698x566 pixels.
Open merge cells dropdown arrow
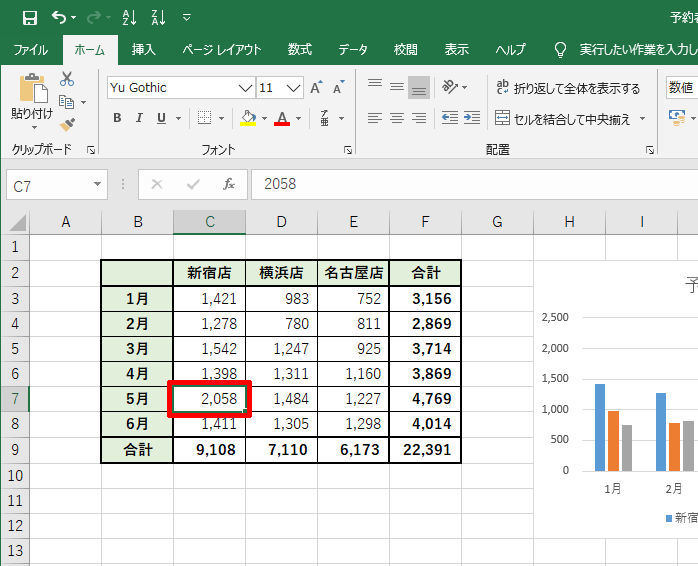pyautogui.click(x=642, y=118)
